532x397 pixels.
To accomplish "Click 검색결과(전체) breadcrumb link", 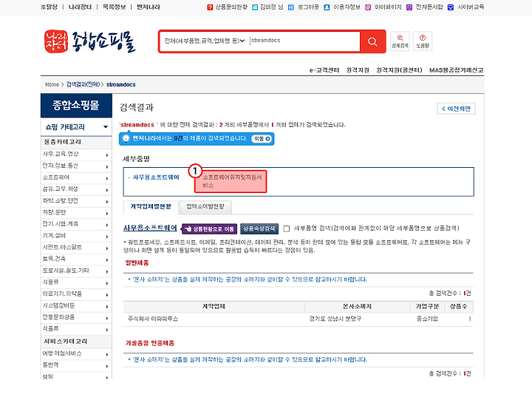I will coord(83,84).
